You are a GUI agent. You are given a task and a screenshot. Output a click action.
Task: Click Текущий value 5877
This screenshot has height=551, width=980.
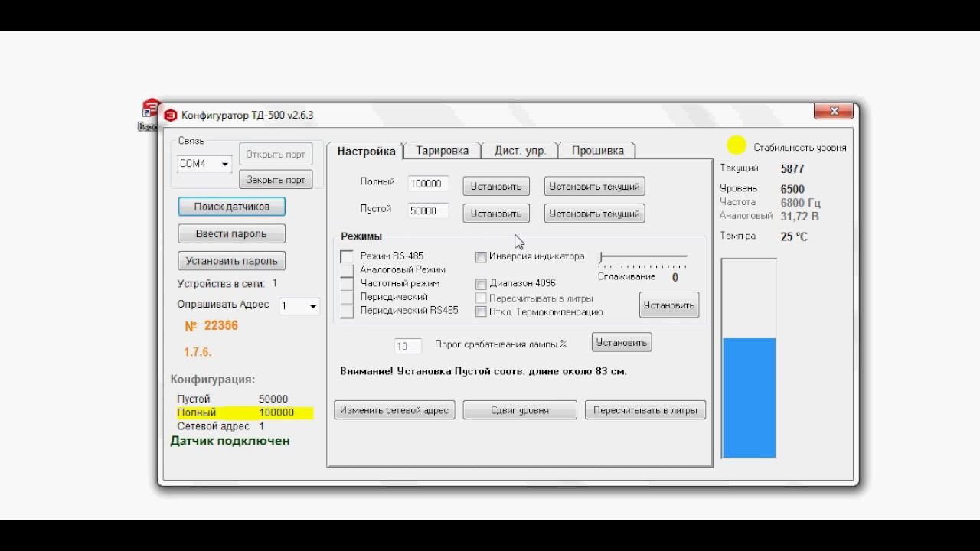point(792,168)
